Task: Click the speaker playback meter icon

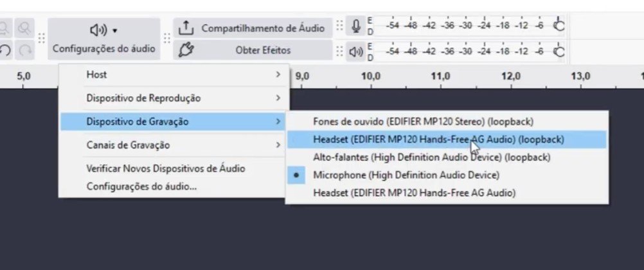Action: (x=355, y=51)
